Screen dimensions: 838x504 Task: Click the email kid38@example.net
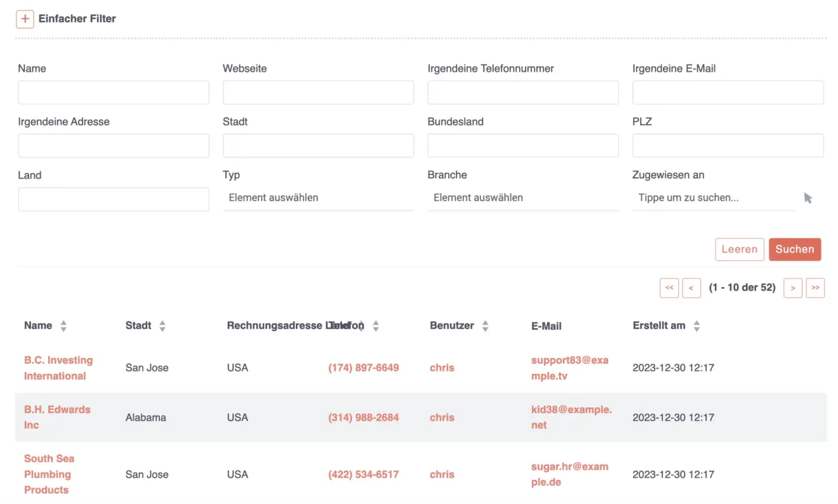click(x=571, y=417)
